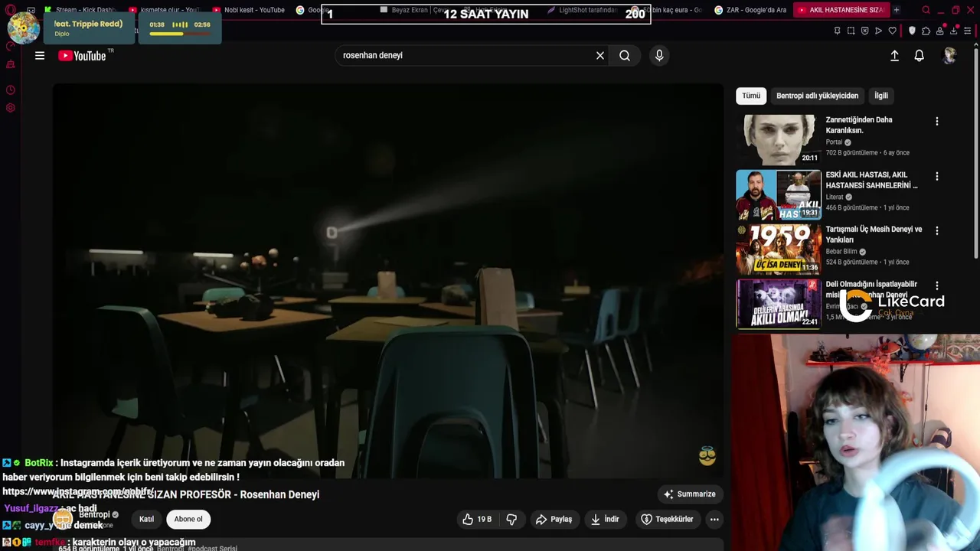Click the page vertical scrollbar
This screenshot has height=551, width=980.
976,153
